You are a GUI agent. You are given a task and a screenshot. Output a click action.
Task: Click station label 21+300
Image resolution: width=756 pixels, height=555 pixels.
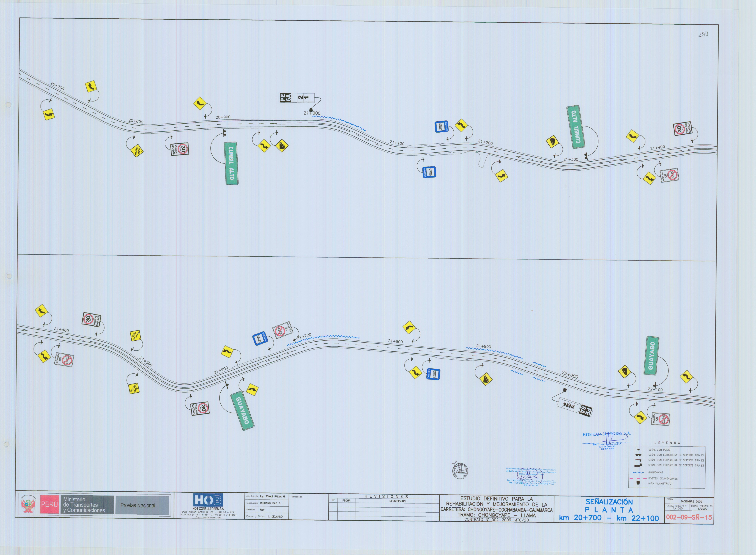pyautogui.click(x=571, y=160)
